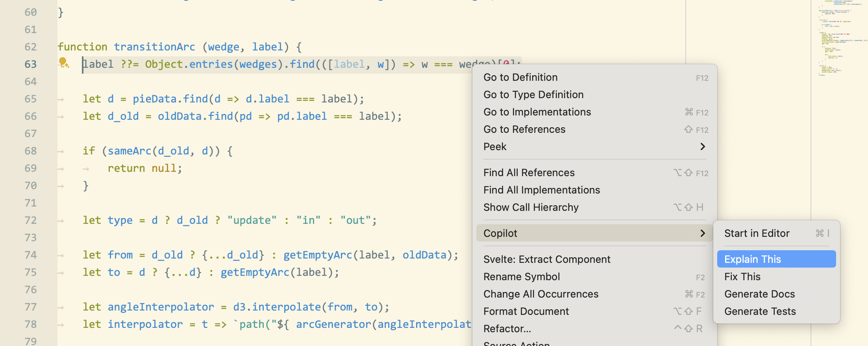
Task: Click Generate Docs option
Action: pos(759,294)
